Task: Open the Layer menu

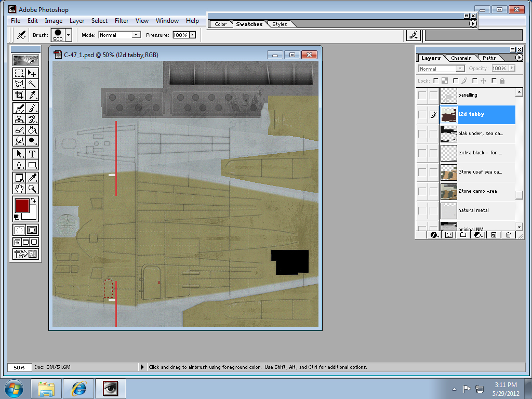Action: pos(77,21)
